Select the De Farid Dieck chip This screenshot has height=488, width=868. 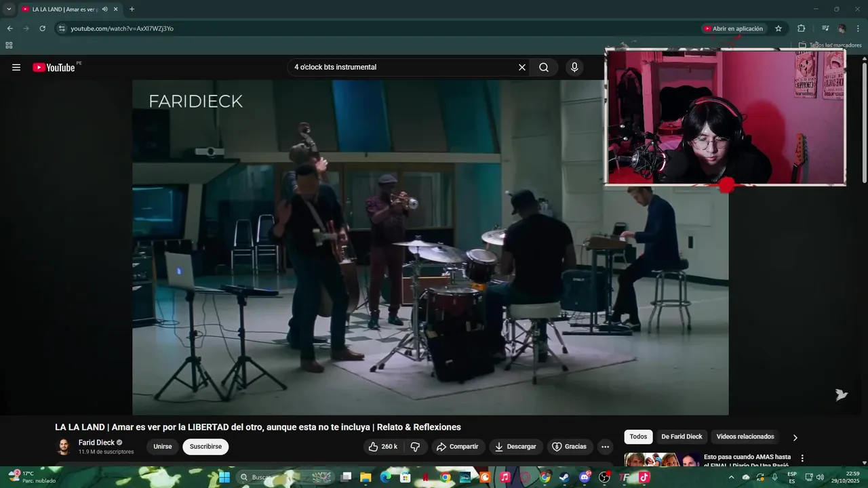coord(682,436)
